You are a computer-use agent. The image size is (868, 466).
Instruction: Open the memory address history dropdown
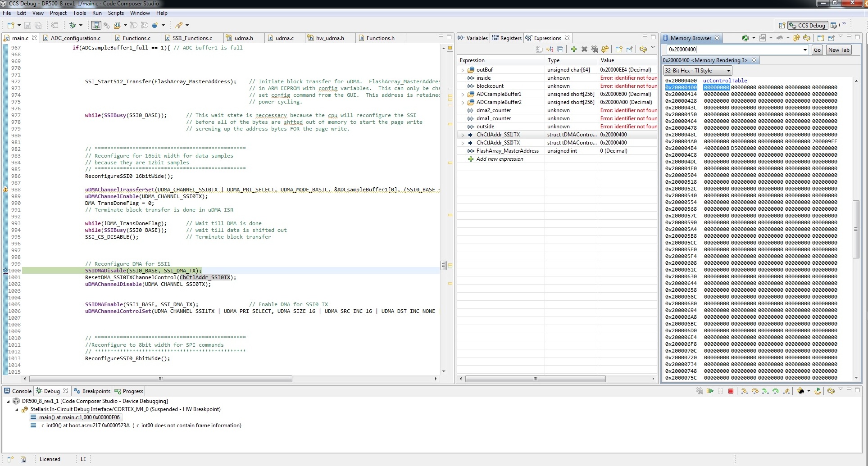(805, 50)
